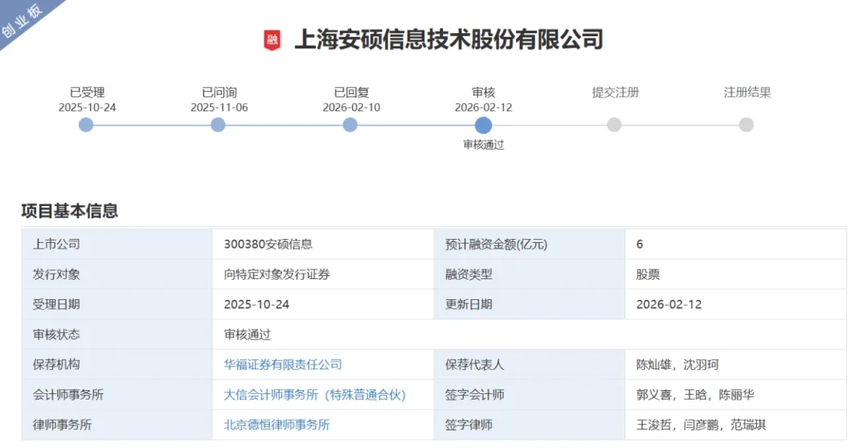Click the 更新日期 value 2026-02-12
Image resolution: width=868 pixels, height=448 pixels.
(x=669, y=305)
